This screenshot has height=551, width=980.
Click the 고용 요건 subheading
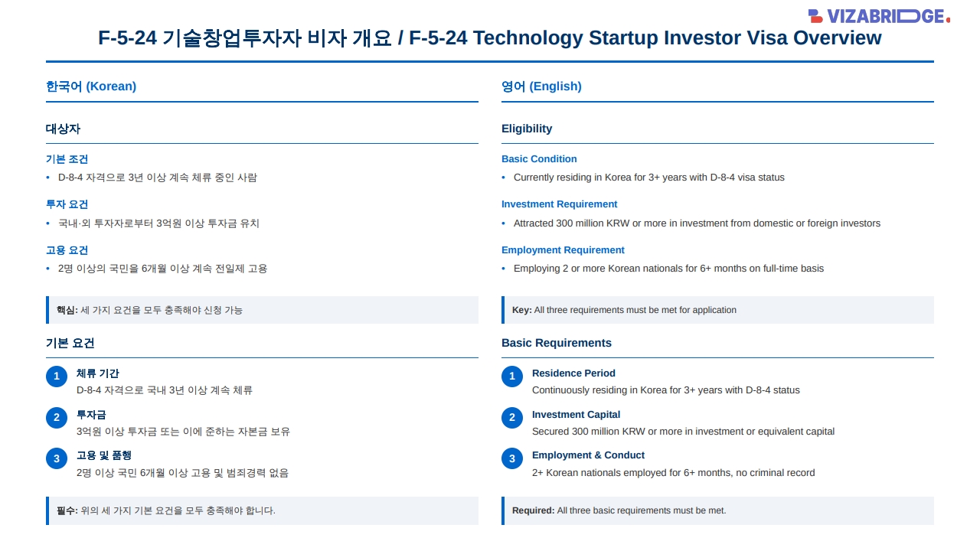pos(67,250)
